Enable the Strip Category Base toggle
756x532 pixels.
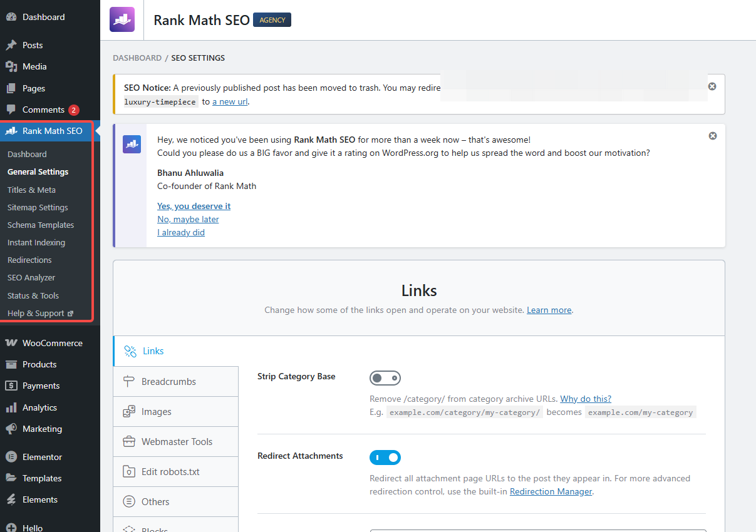point(385,378)
